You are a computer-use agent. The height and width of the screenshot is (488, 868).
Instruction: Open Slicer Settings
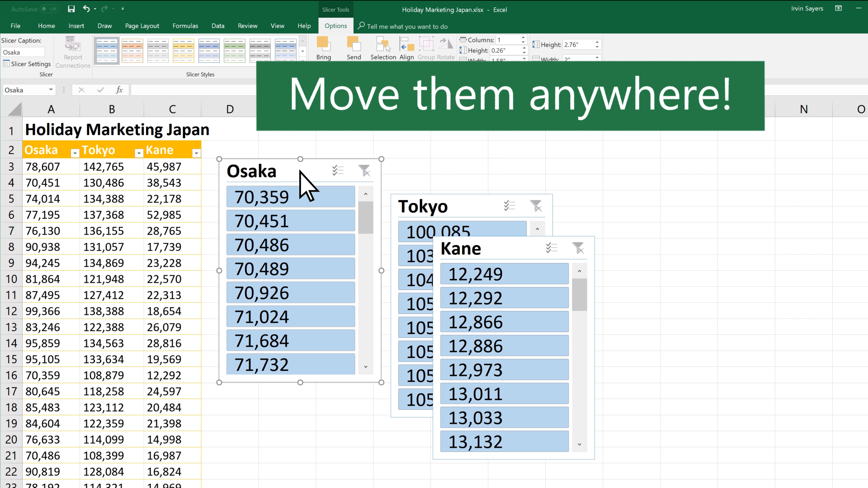[x=27, y=64]
